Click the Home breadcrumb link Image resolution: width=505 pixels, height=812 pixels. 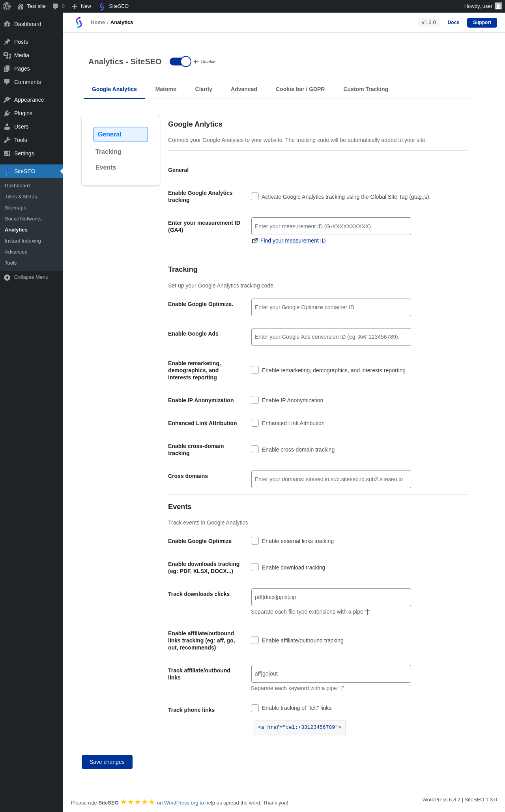[98, 22]
